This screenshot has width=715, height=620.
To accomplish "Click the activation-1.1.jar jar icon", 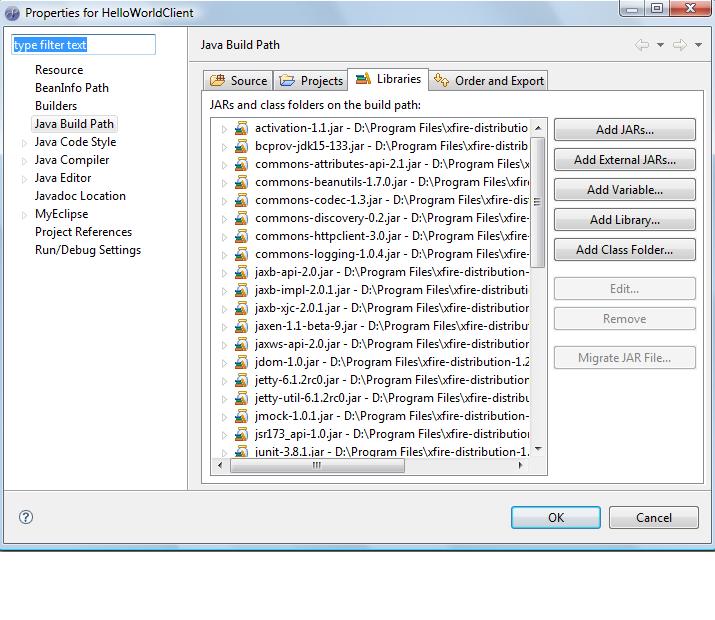I will [x=241, y=129].
